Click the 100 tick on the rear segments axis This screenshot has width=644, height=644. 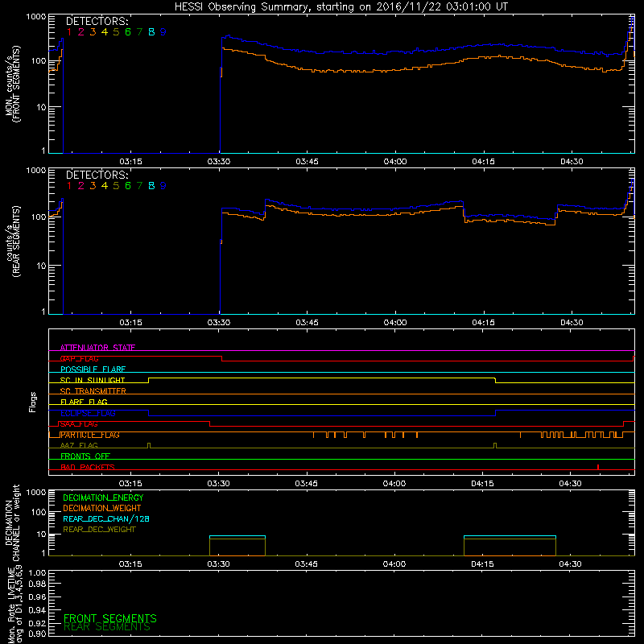pos(39,217)
